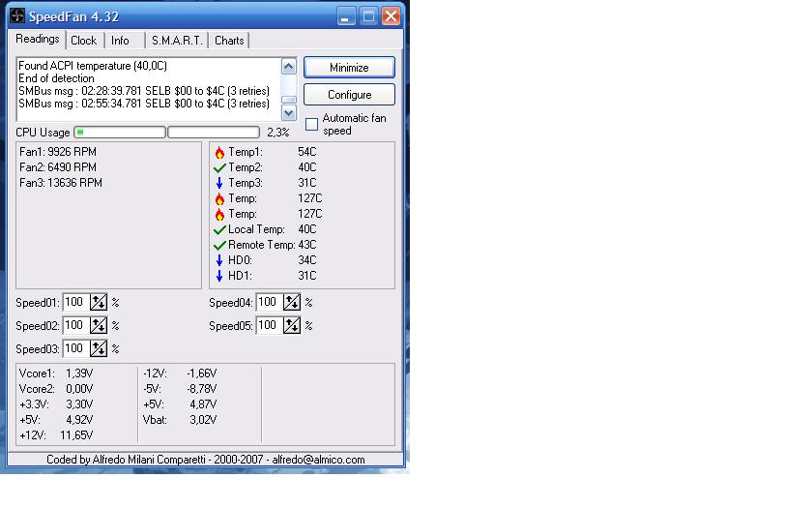Click the log box scroll down arrow
The height and width of the screenshot is (508, 812).
click(x=288, y=112)
